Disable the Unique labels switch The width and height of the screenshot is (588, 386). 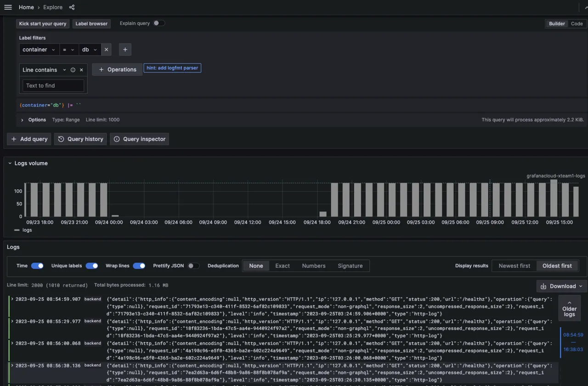pyautogui.click(x=92, y=266)
